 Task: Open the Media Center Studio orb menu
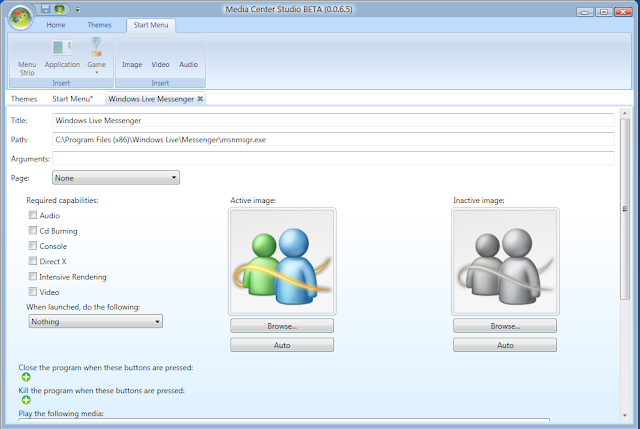20,18
